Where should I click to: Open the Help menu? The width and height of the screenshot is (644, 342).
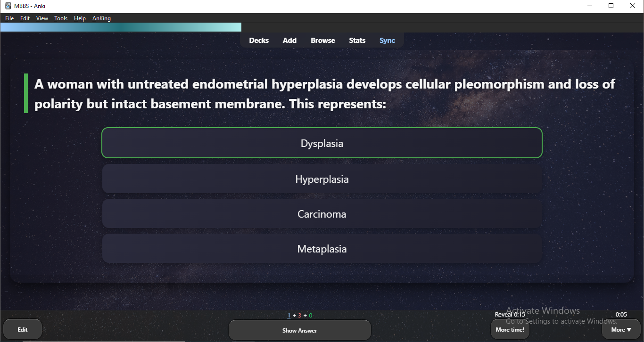[x=80, y=18]
